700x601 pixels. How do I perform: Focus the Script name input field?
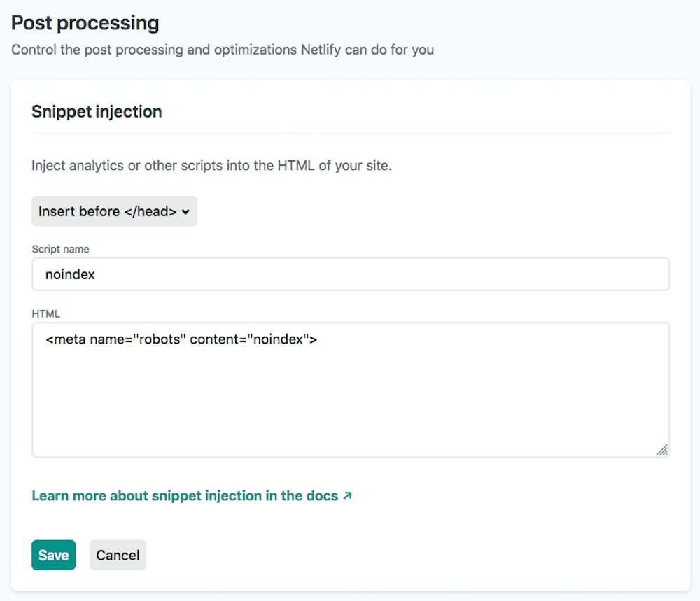click(x=351, y=274)
